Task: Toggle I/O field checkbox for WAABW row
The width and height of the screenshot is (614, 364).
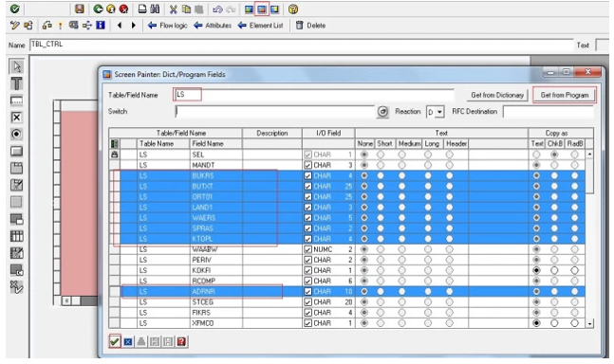Action: (x=307, y=249)
